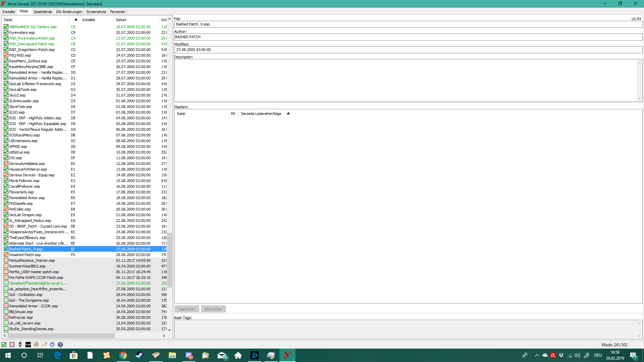The width and height of the screenshot is (644, 362).
Task: Click the mod list scroll down arrow
Action: (x=170, y=330)
